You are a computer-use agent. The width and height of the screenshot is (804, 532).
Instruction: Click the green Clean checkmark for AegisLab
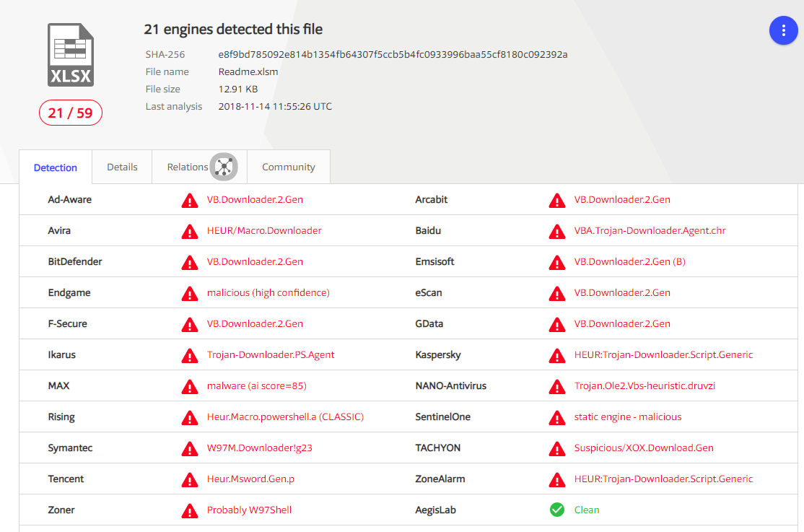point(556,510)
